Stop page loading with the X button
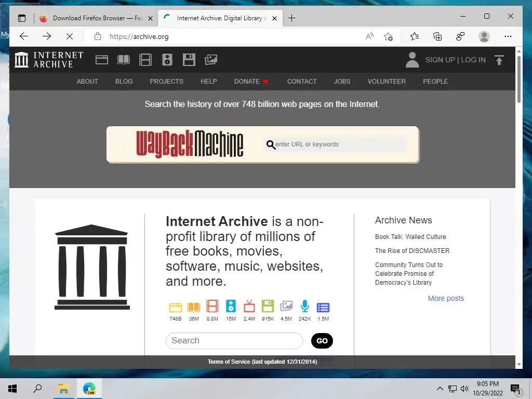532x399 pixels. click(70, 36)
